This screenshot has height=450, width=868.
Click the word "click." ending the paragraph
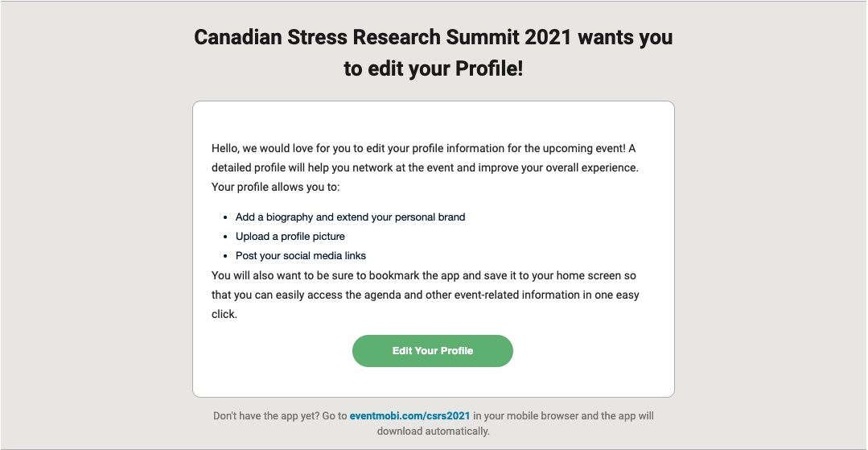click(x=224, y=314)
